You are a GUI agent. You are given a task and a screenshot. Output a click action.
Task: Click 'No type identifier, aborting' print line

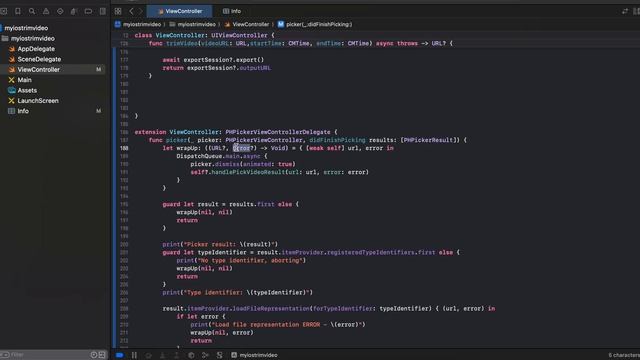[x=241, y=260]
